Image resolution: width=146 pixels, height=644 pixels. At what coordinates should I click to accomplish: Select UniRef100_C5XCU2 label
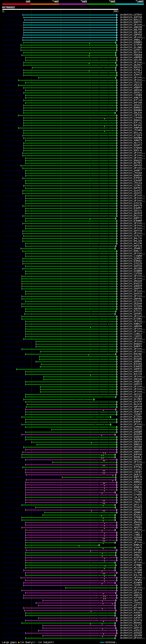pyautogui.click(x=131, y=82)
